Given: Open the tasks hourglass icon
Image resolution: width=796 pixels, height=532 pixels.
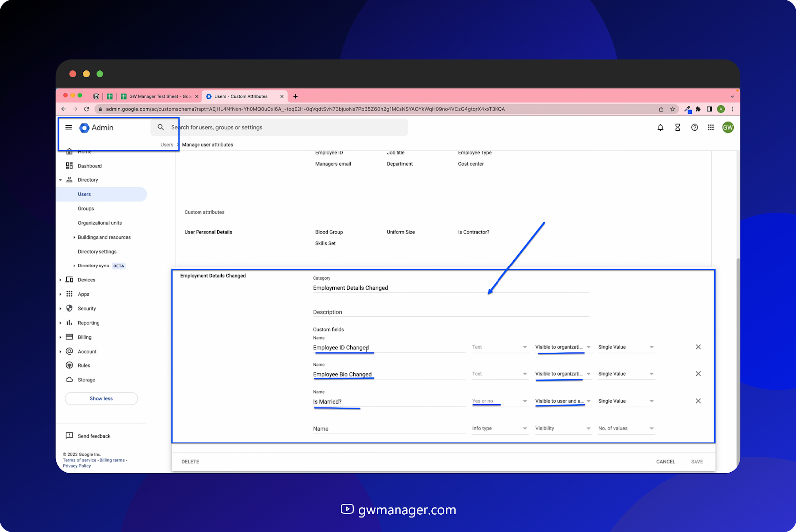Looking at the screenshot, I should coord(677,127).
